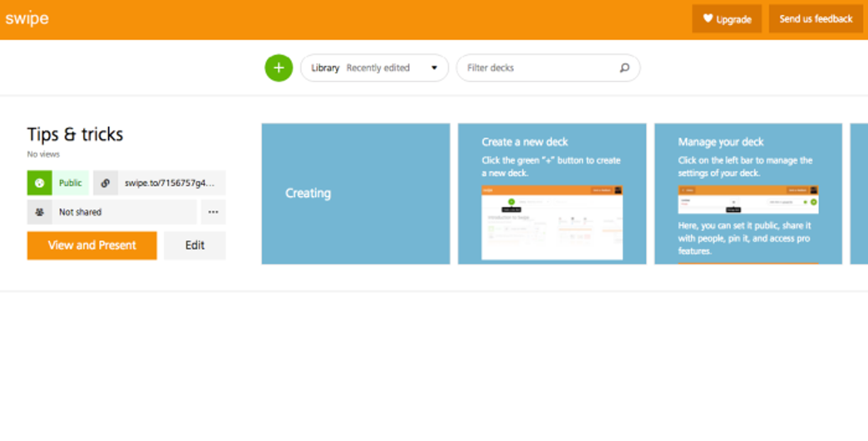The height and width of the screenshot is (441, 868).
Task: Open the three-dots more options menu
Action: 213,212
